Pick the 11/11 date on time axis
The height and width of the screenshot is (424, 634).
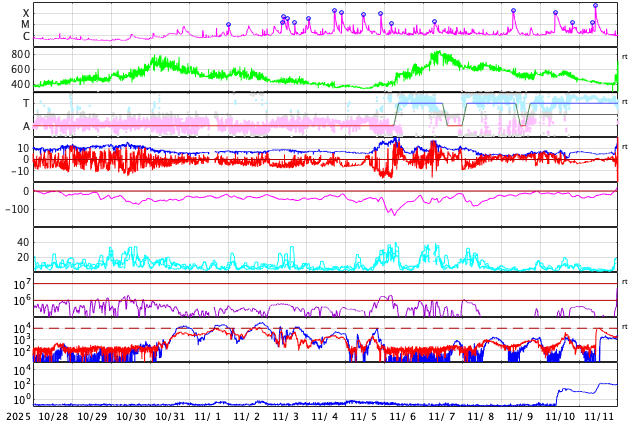click(599, 416)
